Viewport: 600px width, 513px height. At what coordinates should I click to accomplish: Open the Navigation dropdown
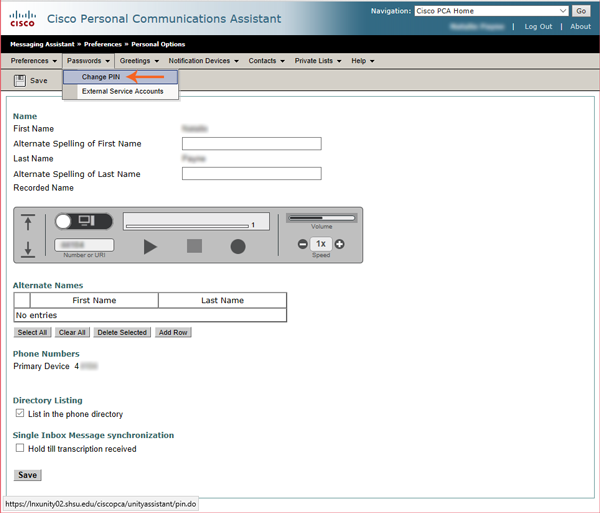(x=490, y=10)
